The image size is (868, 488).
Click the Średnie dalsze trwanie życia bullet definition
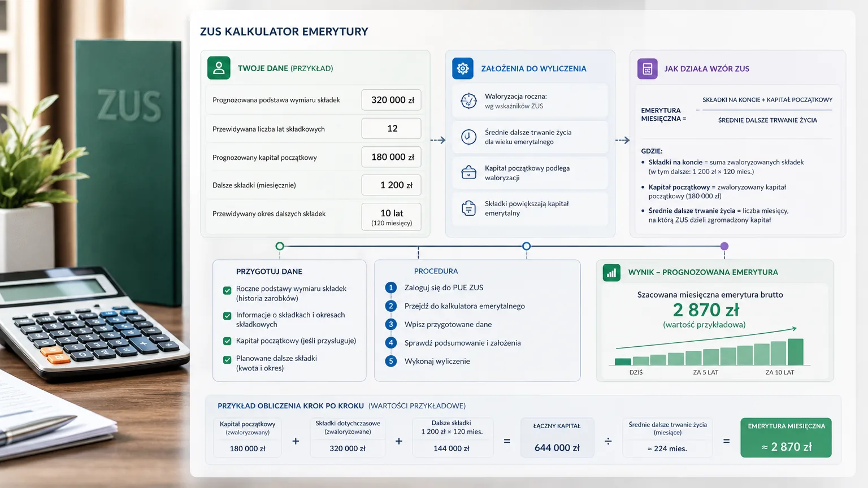tap(718, 215)
